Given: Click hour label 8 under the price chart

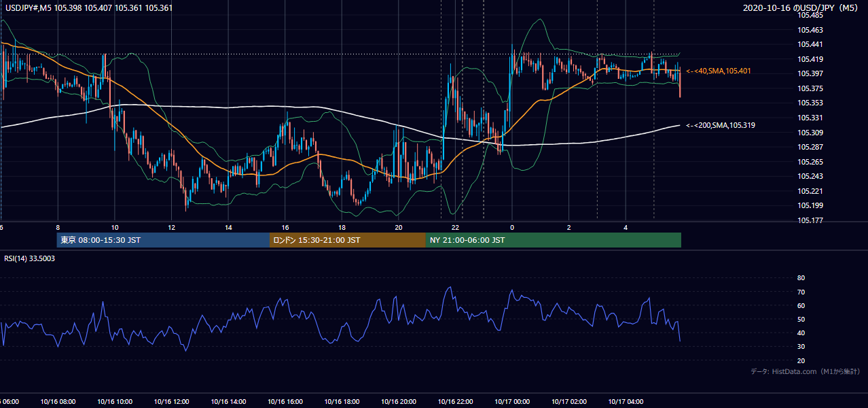Looking at the screenshot, I should 58,228.
